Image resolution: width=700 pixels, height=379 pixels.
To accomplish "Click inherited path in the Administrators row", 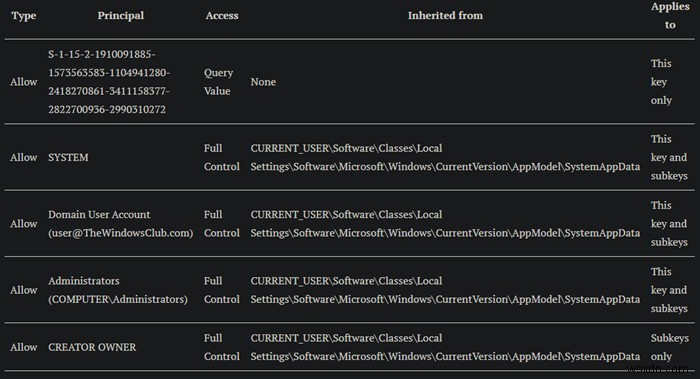I will point(445,290).
